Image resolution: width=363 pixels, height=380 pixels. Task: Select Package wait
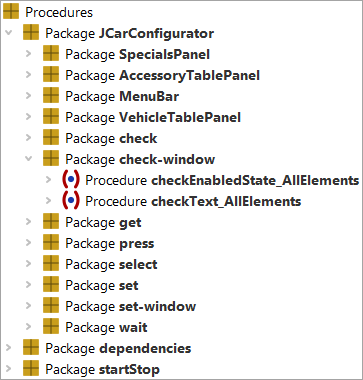(x=106, y=327)
